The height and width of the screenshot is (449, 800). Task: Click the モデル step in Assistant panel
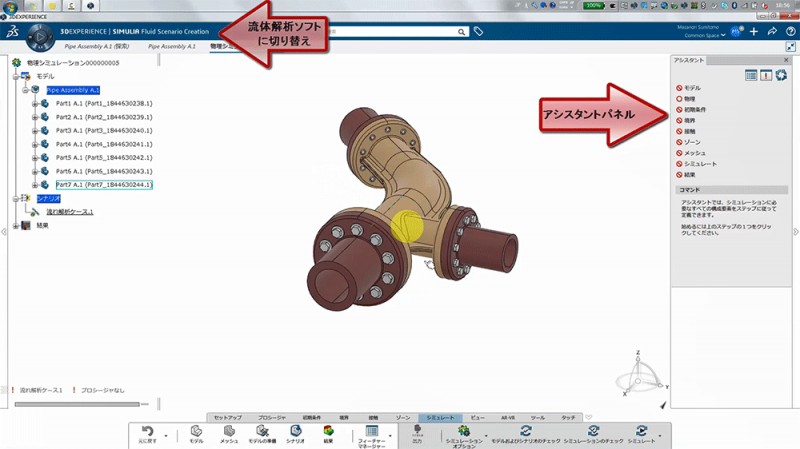coord(688,88)
